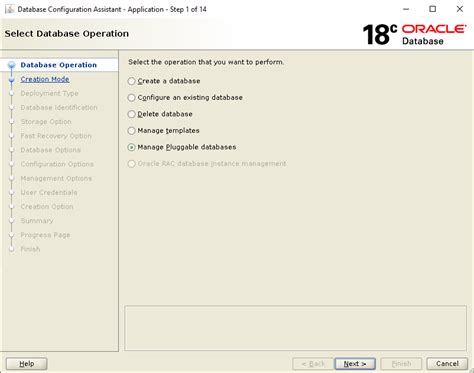Click the Next button
The width and height of the screenshot is (474, 373).
355,364
